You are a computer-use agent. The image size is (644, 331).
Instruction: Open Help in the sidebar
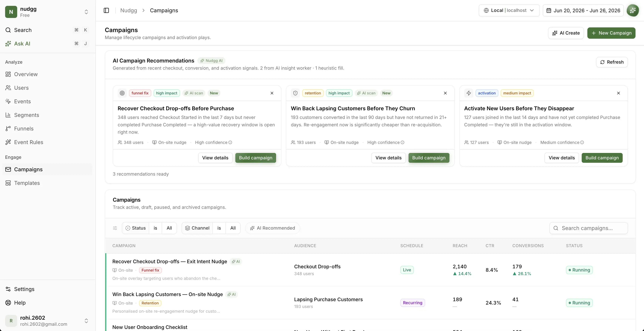tap(48, 303)
